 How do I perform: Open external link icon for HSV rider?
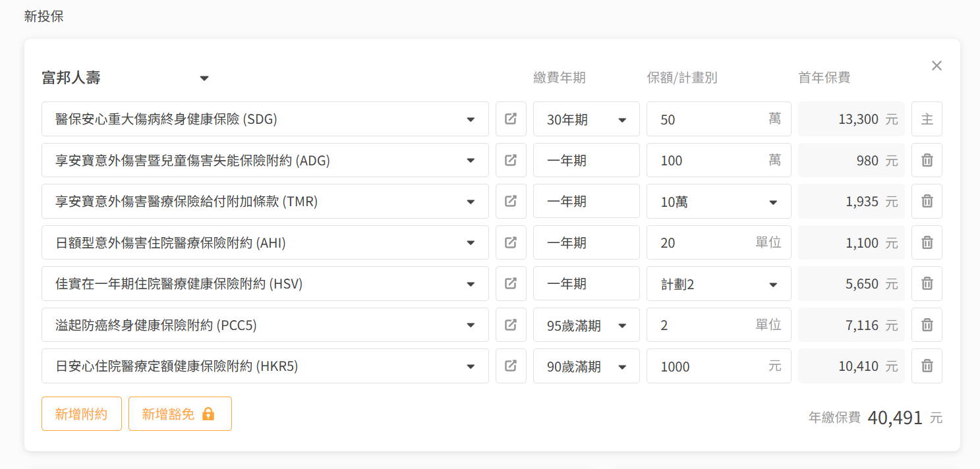coord(511,284)
